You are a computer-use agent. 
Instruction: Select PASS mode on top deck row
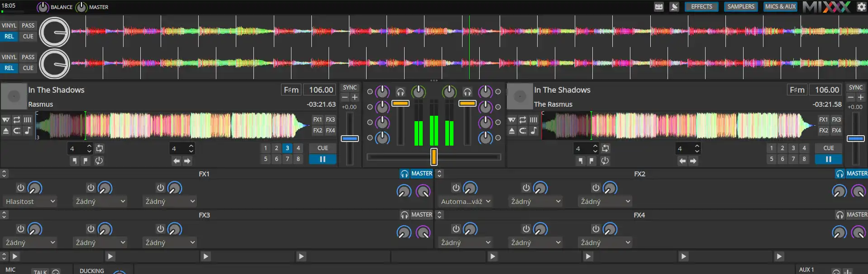[x=28, y=26]
